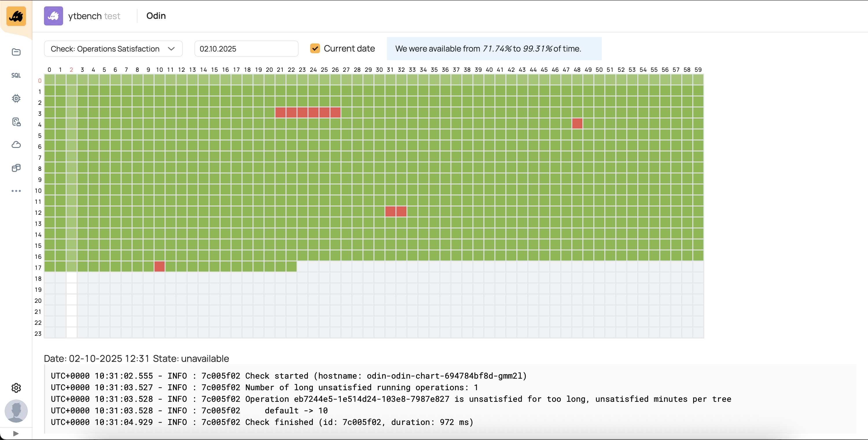Open the document lock sidebar icon
868x440 pixels.
[16, 122]
